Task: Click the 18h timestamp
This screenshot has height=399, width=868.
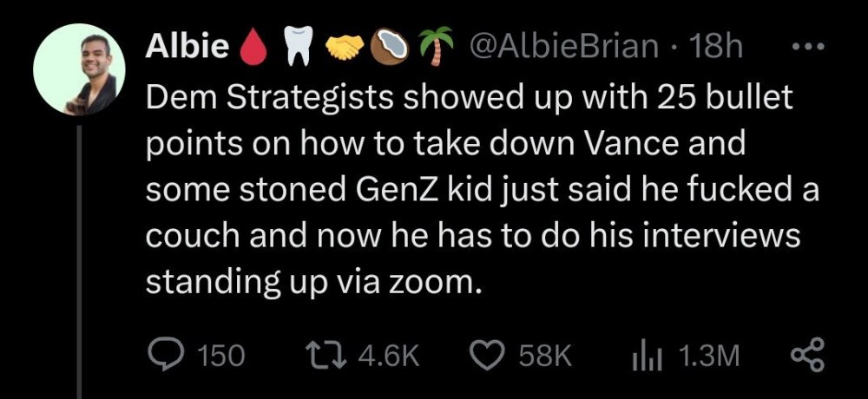Action: click(x=717, y=49)
